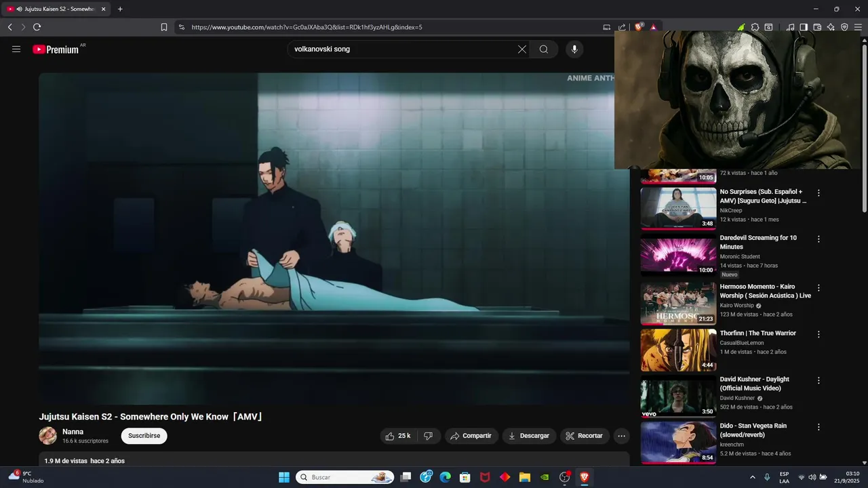868x488 pixels.
Task: Open No Surprises Suguru Geto thumbnail
Action: tap(678, 209)
